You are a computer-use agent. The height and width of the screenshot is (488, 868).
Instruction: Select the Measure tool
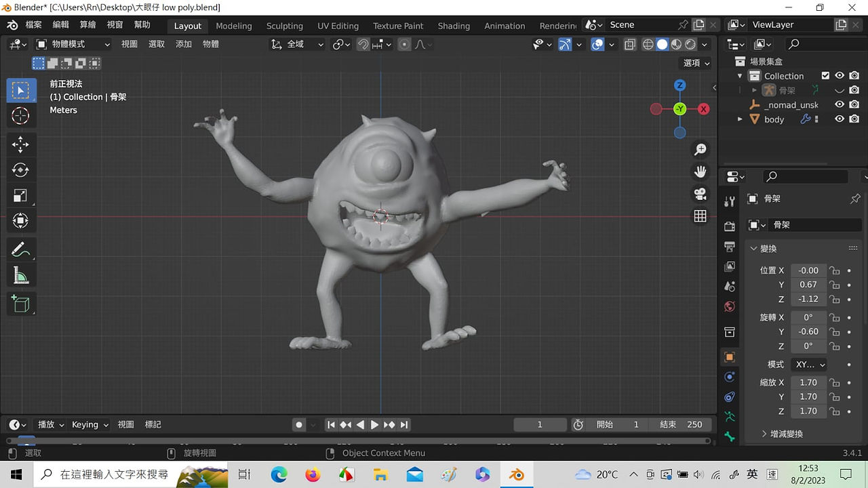point(21,274)
